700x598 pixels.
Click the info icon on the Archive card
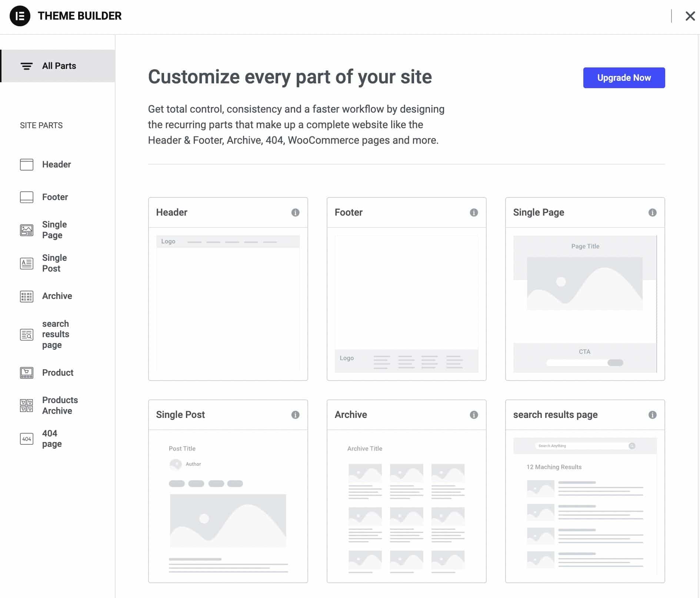(474, 415)
